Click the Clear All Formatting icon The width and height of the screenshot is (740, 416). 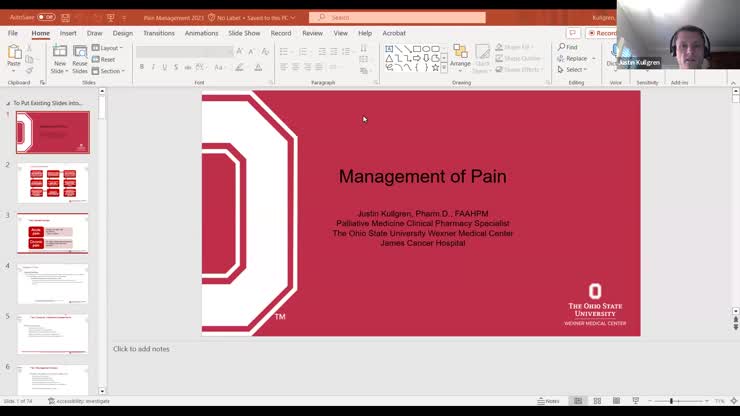tap(265, 51)
